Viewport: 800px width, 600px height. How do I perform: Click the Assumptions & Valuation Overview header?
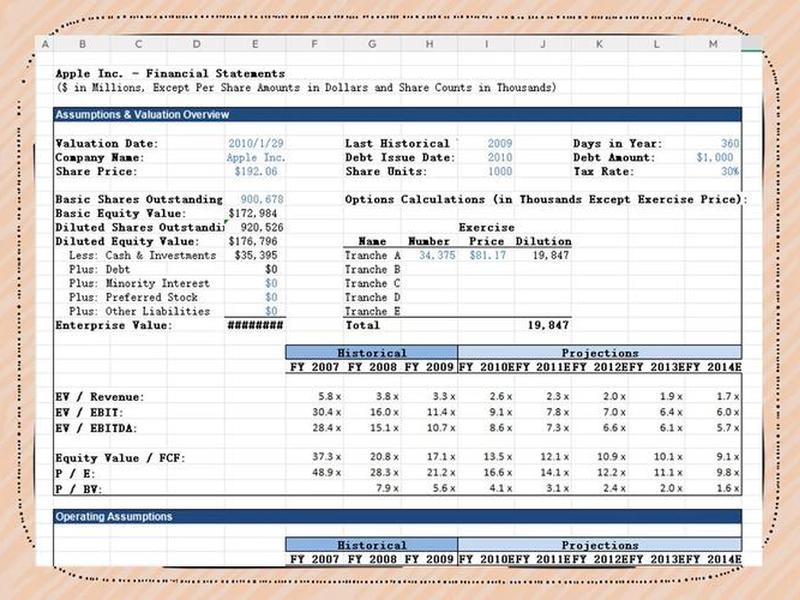point(397,114)
